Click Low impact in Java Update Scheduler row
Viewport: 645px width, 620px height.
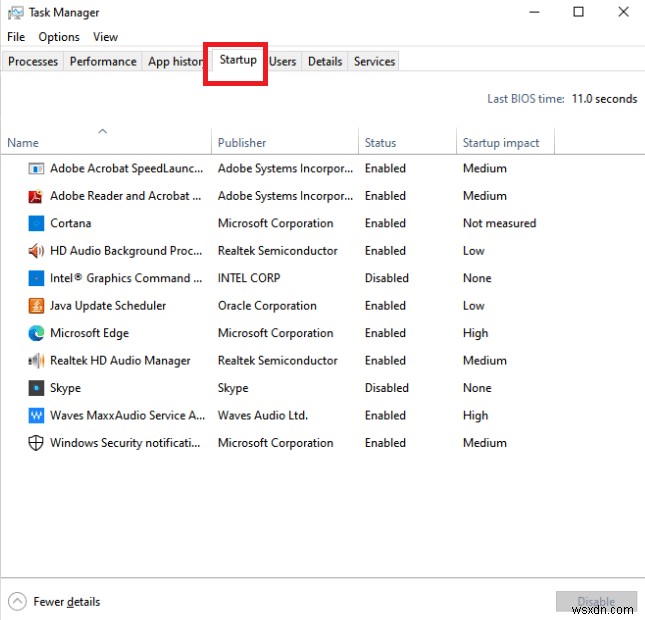click(x=473, y=306)
